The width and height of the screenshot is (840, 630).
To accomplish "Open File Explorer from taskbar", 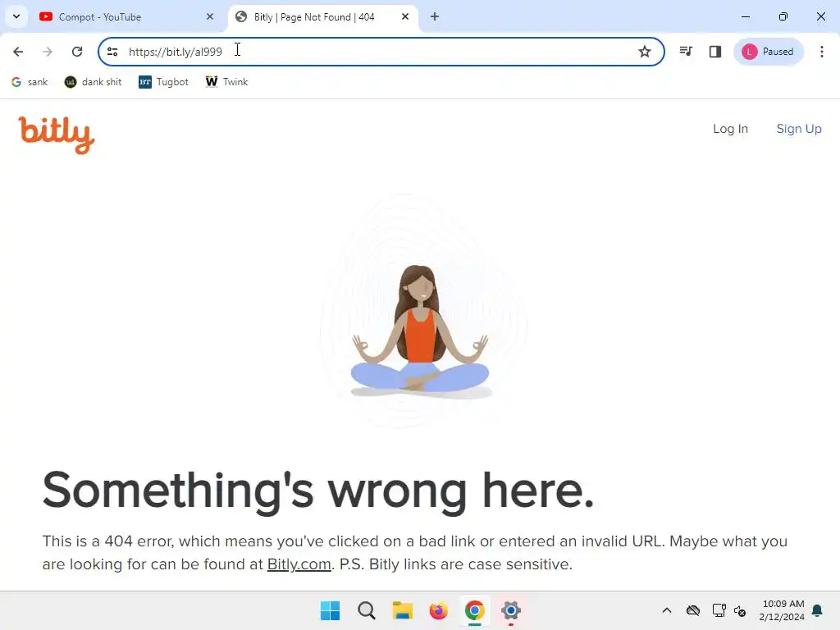I will pos(402,610).
